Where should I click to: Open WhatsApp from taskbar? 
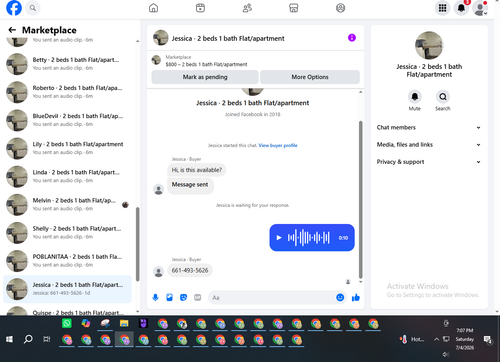(67, 323)
